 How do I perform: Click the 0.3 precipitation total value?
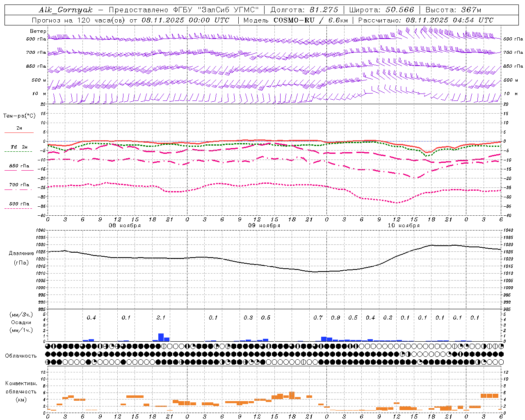pyautogui.click(x=248, y=318)
